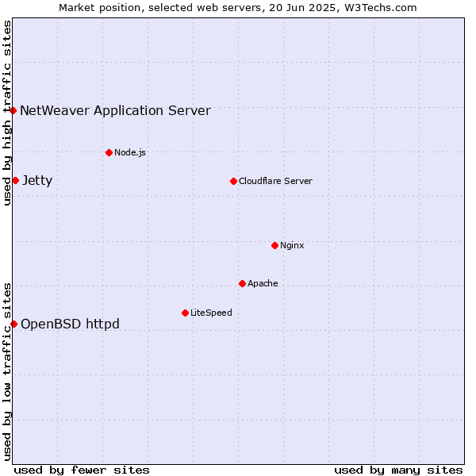Viewport: 476px width, 476px height.
Task: Click the red Apache data point
Action: pyautogui.click(x=242, y=283)
